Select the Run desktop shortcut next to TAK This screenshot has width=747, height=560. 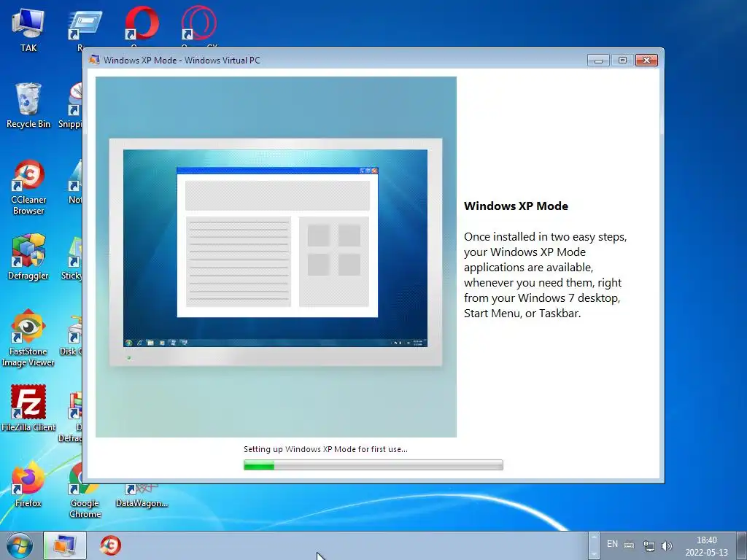click(x=85, y=28)
